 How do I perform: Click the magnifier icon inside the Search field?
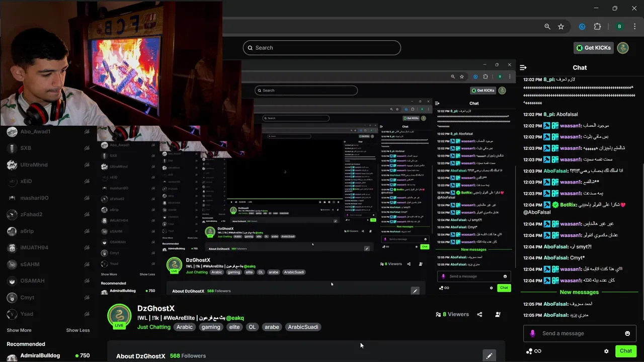point(250,48)
